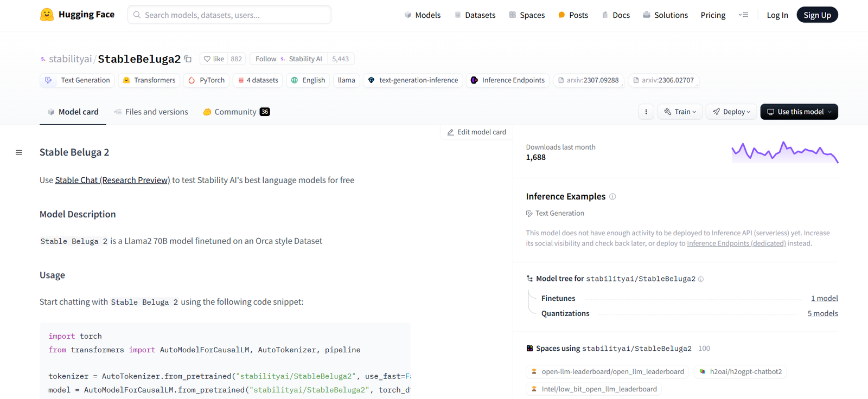Switch to Files and versions tab
Image resolution: width=868 pixels, height=399 pixels.
[151, 112]
